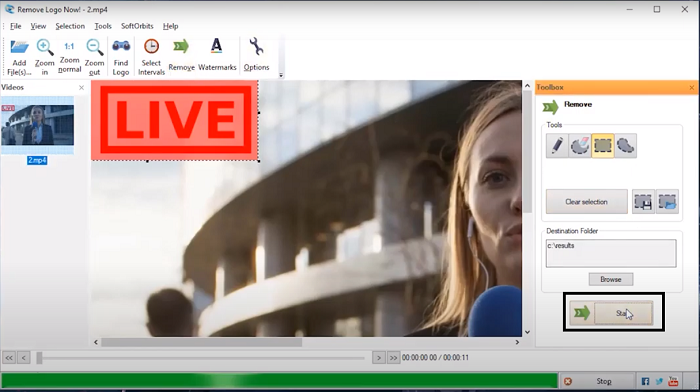Viewport: 700px width, 392px height.
Task: Open YouTube icon in status bar
Action: (673, 381)
